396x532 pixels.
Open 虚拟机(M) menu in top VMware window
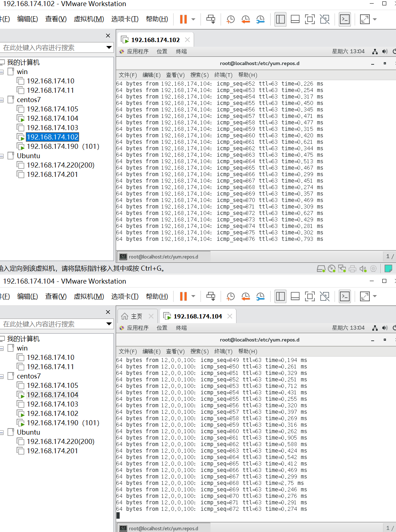[89, 19]
